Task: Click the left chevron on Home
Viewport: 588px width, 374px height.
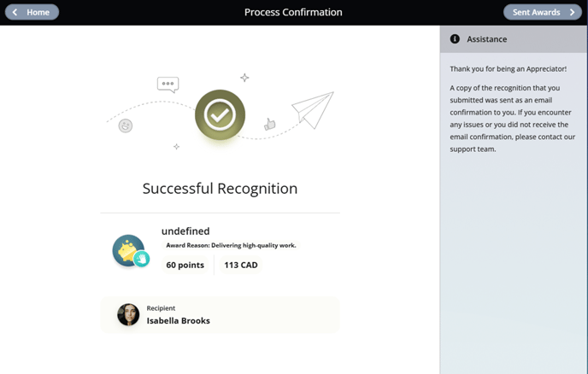Action: click(15, 12)
